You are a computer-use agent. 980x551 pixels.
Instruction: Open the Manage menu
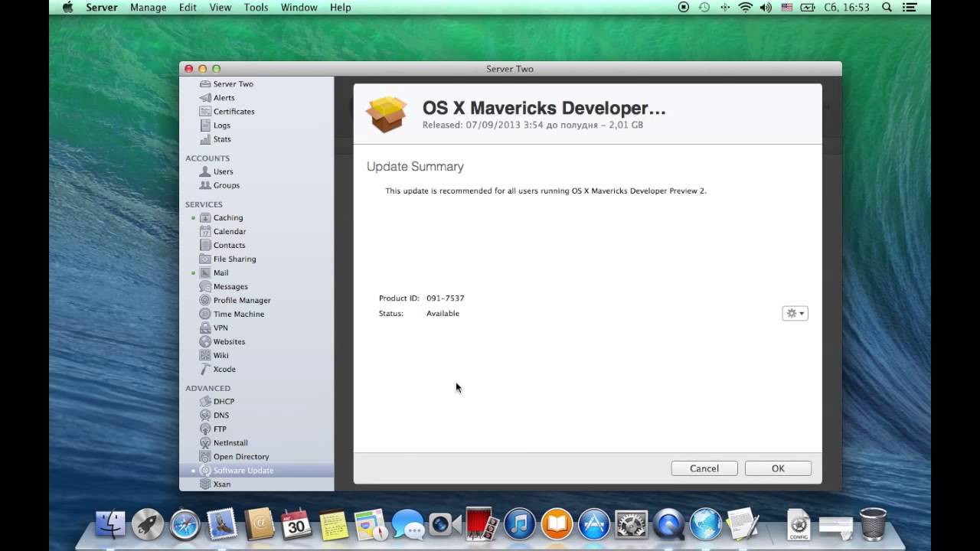coord(149,7)
